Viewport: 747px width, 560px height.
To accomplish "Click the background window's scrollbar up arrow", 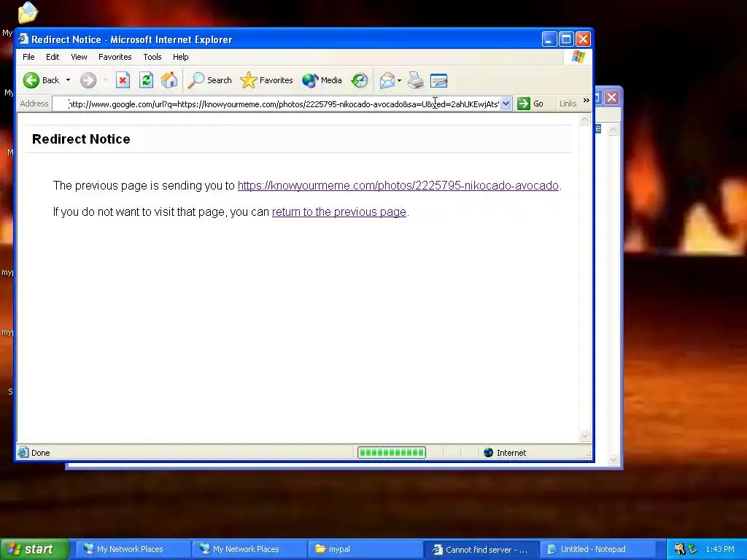I will (x=613, y=130).
